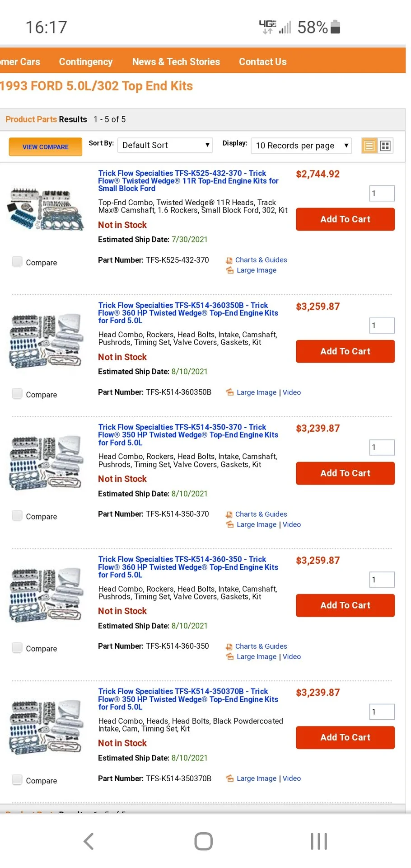Open Contingency menu item
Viewport: 411px width, 868px height.
click(x=86, y=62)
